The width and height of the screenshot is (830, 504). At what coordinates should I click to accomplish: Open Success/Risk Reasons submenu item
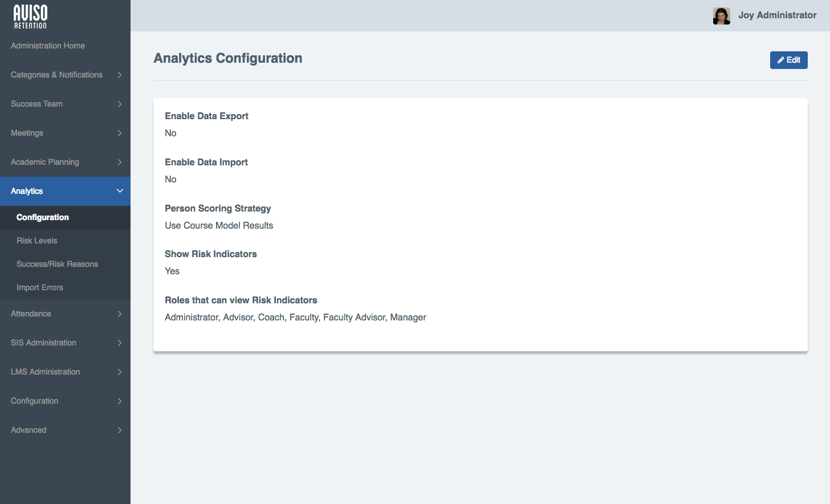[x=58, y=264]
